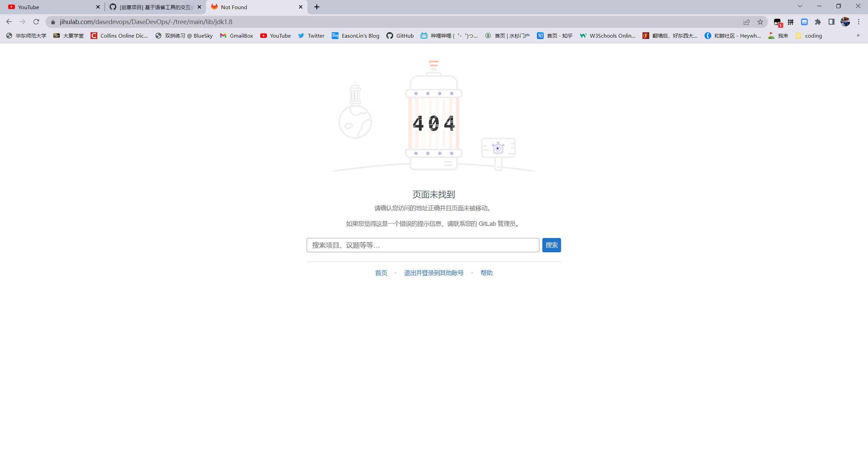Screen dimensions: 868x471
Task: Open the 拼 pinyin input extension
Action: click(x=791, y=21)
